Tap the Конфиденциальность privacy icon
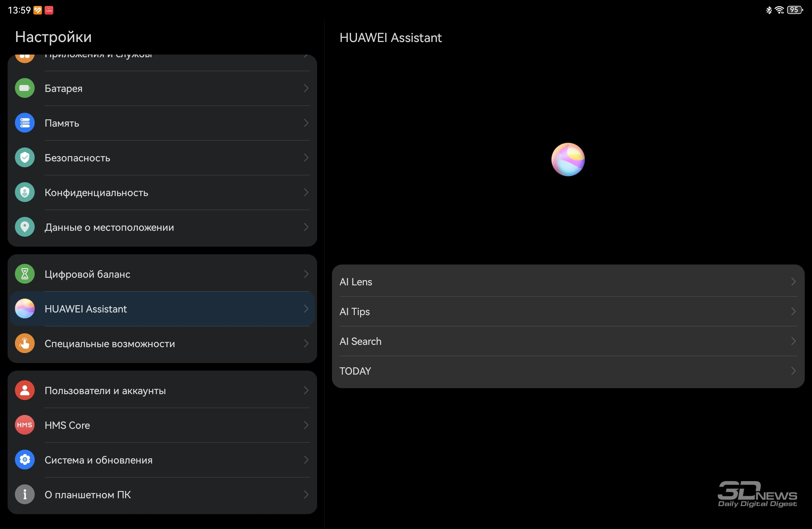Screen dimensions: 812x529 pos(24,192)
